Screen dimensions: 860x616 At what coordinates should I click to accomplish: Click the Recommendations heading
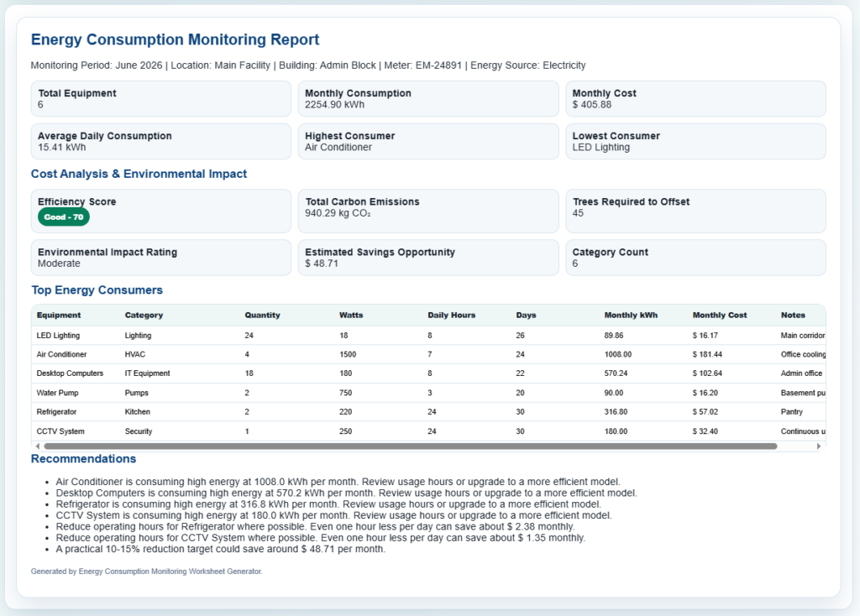click(x=83, y=459)
